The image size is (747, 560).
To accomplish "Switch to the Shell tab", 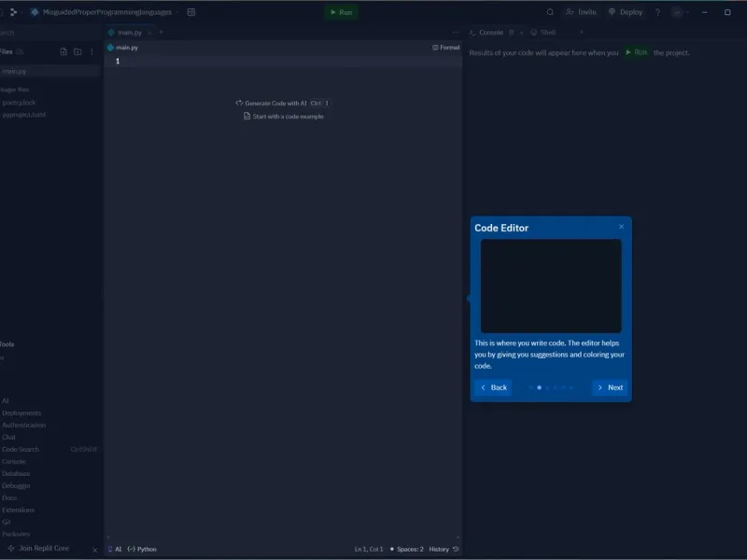I will (x=543, y=33).
